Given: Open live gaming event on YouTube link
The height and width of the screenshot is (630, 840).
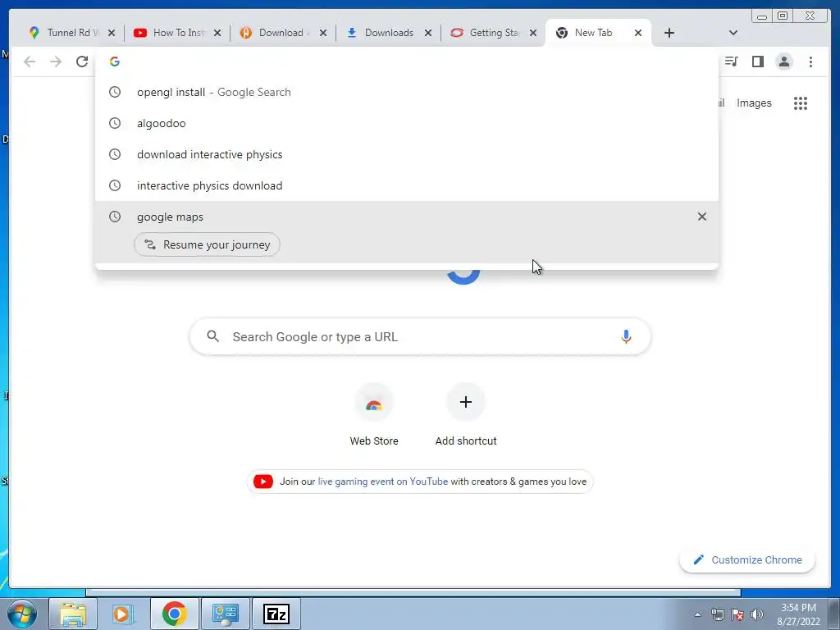Looking at the screenshot, I should coord(382,481).
